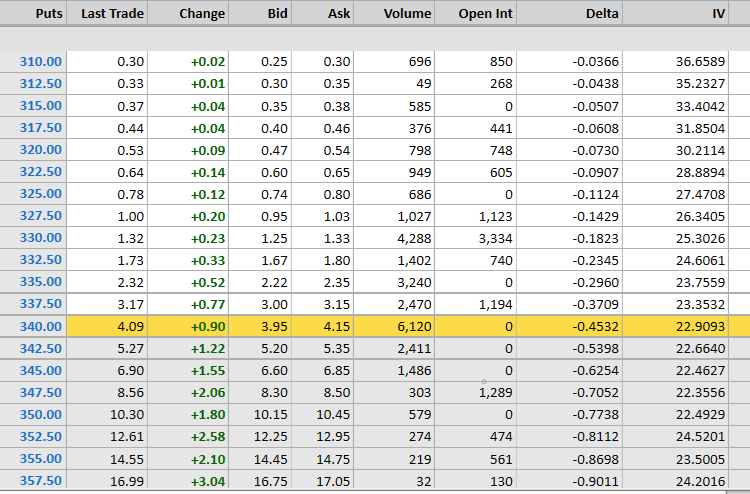Sort by the Volume column header
This screenshot has width=750, height=494.
[x=407, y=13]
